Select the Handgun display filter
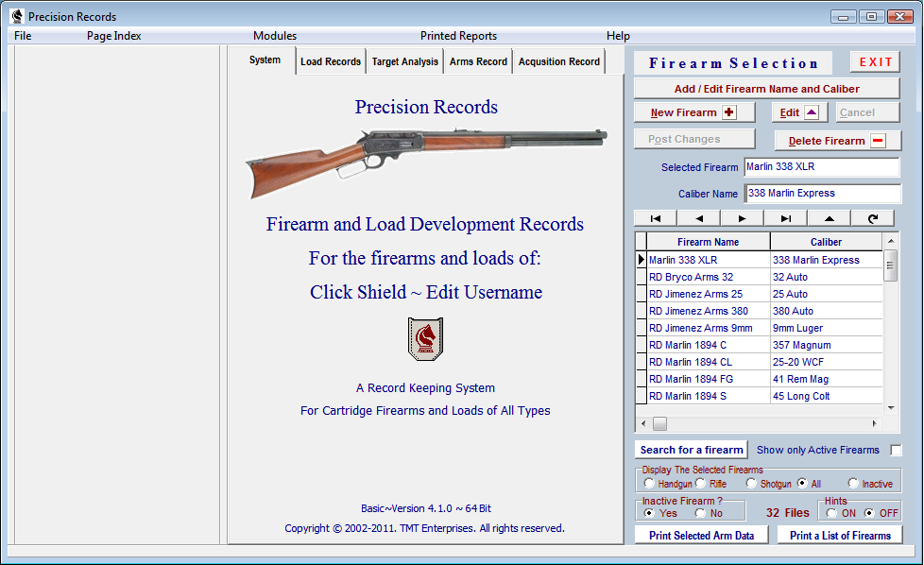 tap(649, 483)
